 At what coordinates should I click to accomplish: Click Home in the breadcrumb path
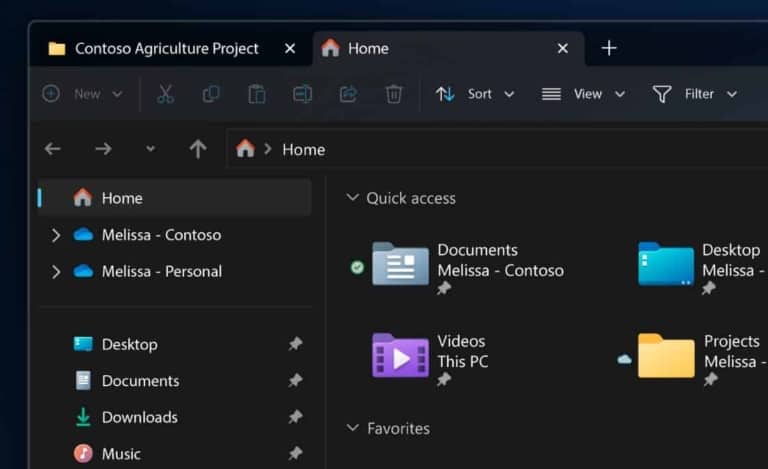click(304, 149)
